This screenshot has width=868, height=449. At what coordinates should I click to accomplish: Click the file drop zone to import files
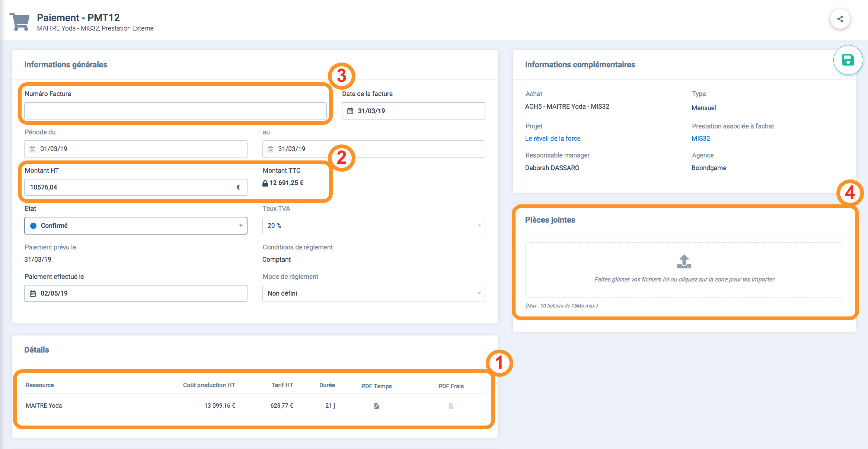point(684,270)
